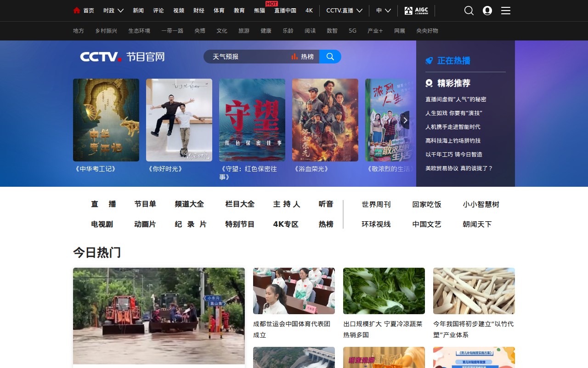Open 熊猫 with the HOT badge

point(260,11)
